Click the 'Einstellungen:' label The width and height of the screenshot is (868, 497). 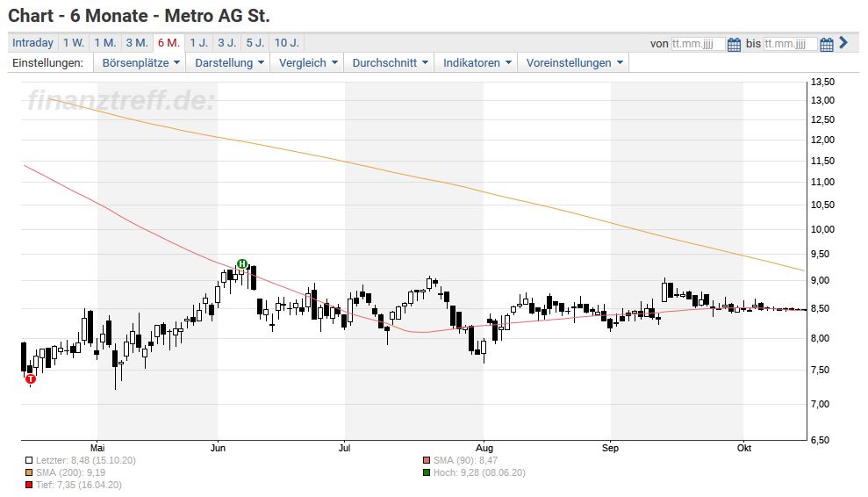tap(47, 62)
